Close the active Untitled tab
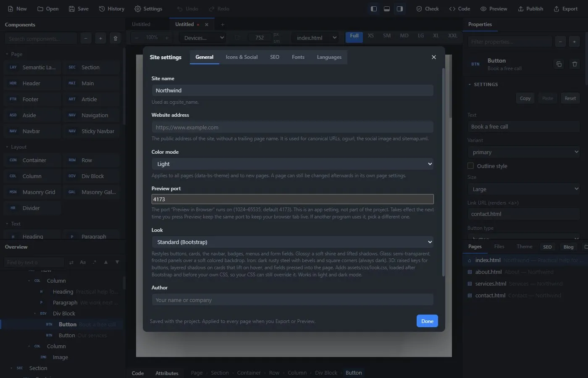Image resolution: width=588 pixels, height=378 pixels. coord(207,24)
